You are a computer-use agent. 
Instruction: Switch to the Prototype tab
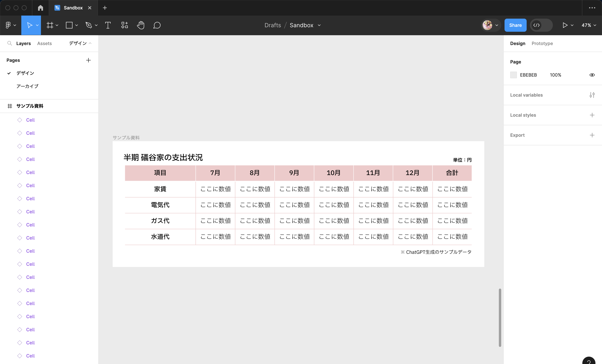tap(542, 43)
